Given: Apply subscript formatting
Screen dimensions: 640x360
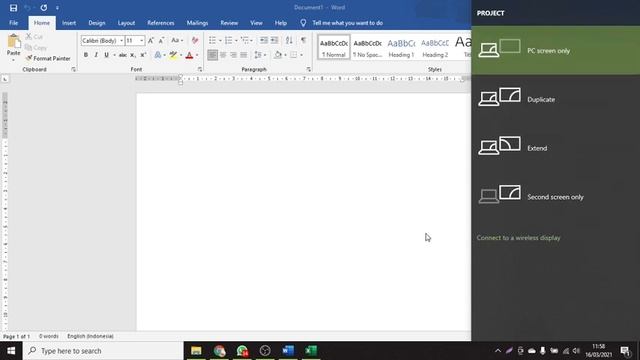Looking at the screenshot, I should (133, 55).
